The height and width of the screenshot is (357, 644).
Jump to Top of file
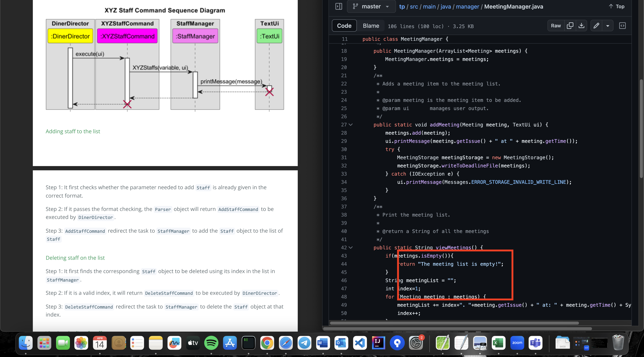pos(616,7)
